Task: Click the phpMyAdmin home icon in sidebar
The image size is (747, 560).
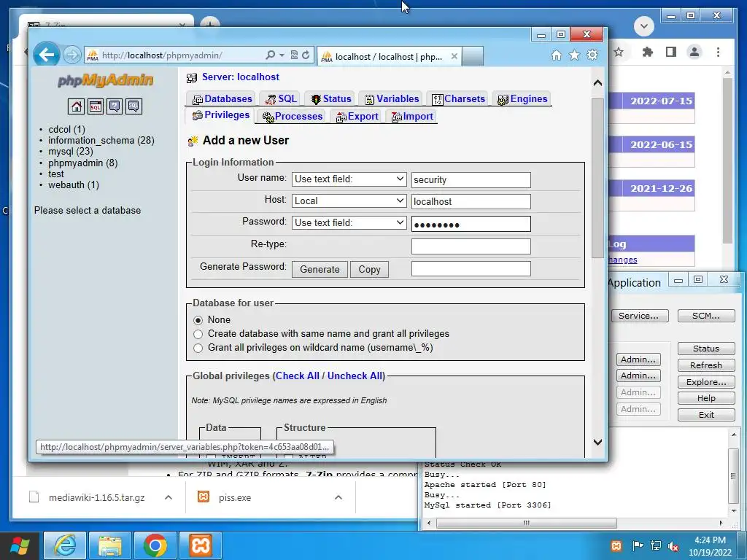Action: click(76, 106)
